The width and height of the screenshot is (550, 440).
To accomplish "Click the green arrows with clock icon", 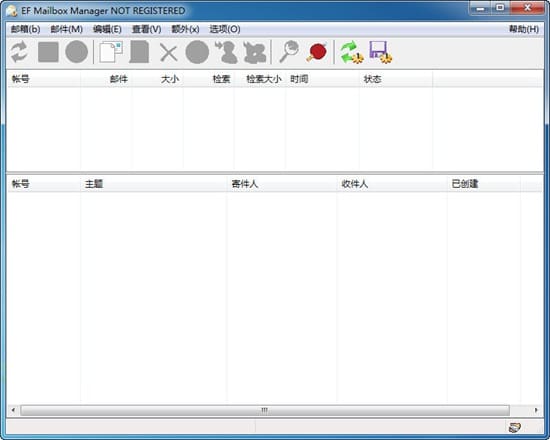I will click(351, 53).
